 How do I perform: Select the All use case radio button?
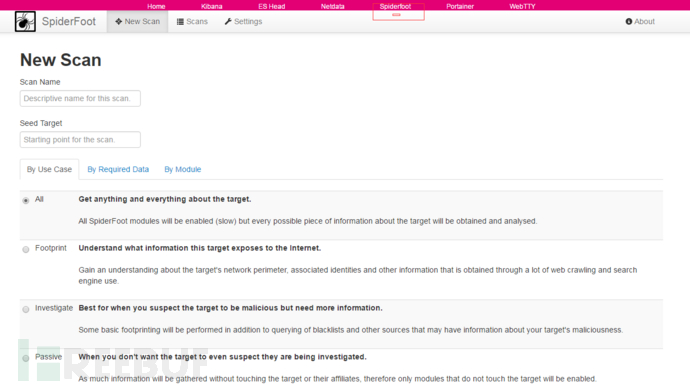pyautogui.click(x=26, y=201)
